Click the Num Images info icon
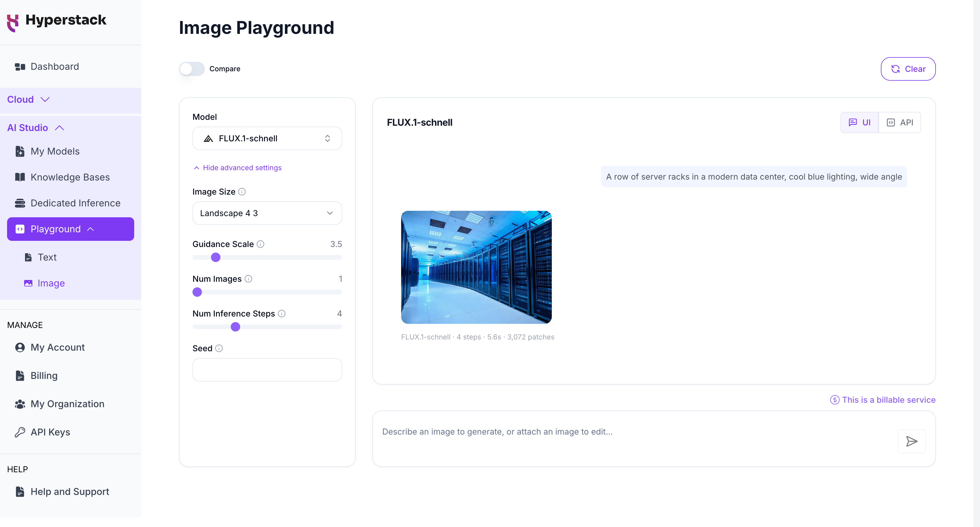The image size is (980, 527). pyautogui.click(x=248, y=279)
